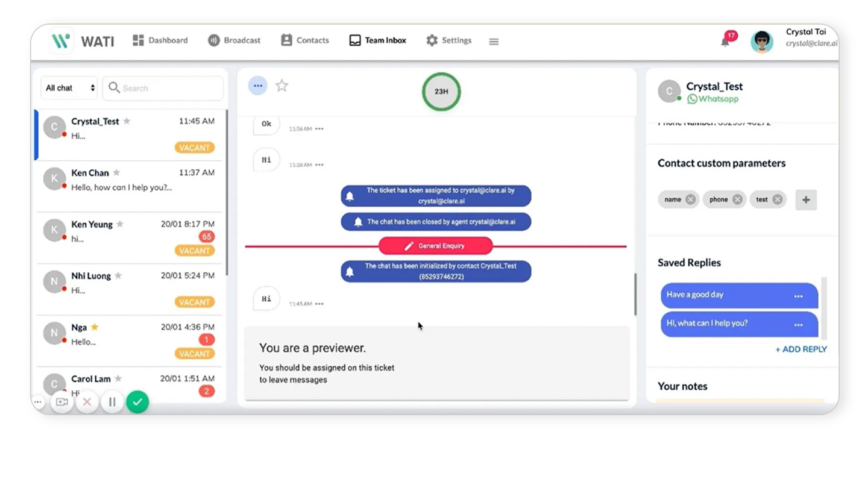
Task: Open the Dashboard section
Action: point(159,40)
